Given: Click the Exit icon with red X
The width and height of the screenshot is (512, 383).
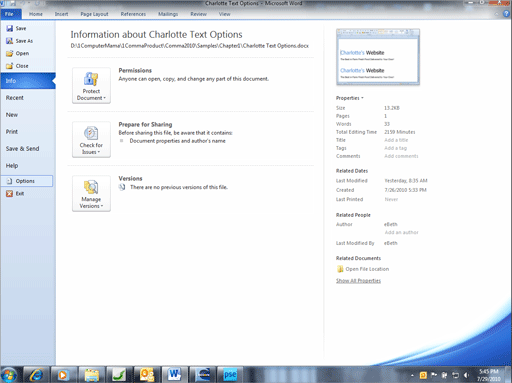Looking at the screenshot, I should pyautogui.click(x=9, y=194).
